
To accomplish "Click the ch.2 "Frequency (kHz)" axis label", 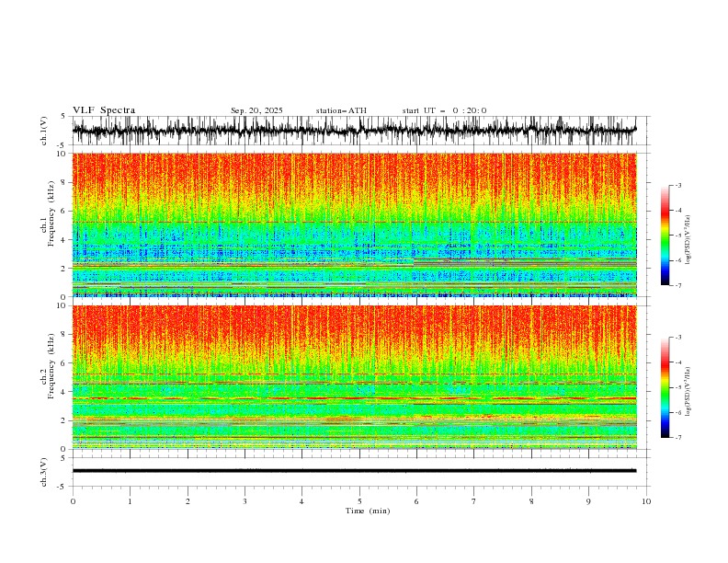I will 51,365.
